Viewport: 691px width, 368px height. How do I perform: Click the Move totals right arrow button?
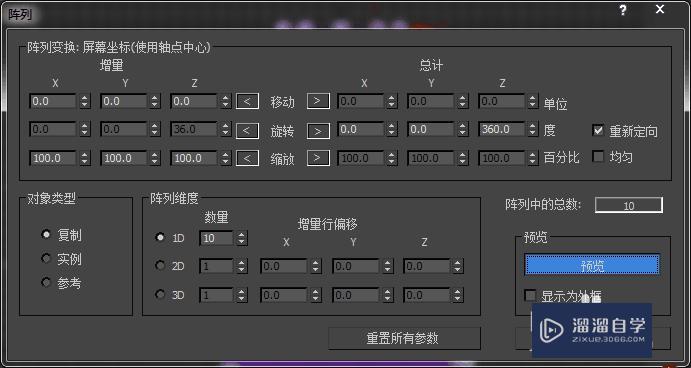tap(318, 101)
